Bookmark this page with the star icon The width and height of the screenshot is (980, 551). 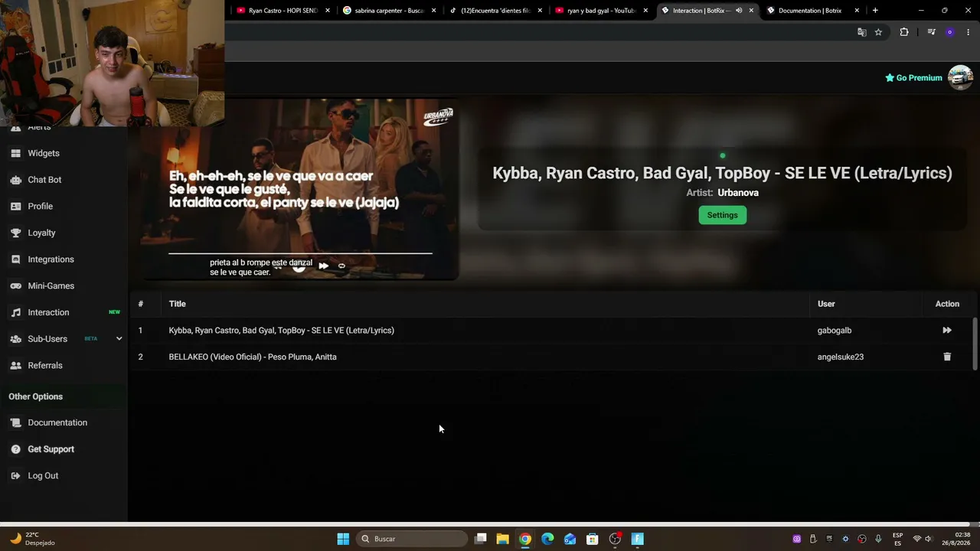878,32
